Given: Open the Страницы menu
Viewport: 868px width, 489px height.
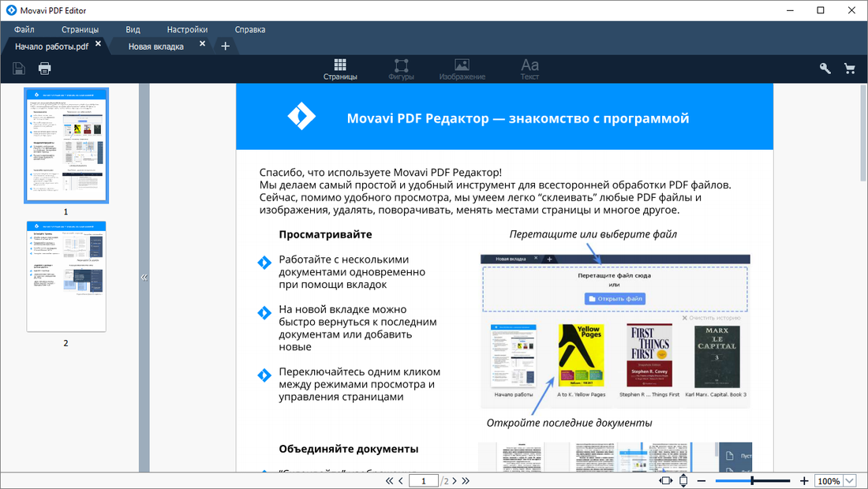Looking at the screenshot, I should [80, 29].
